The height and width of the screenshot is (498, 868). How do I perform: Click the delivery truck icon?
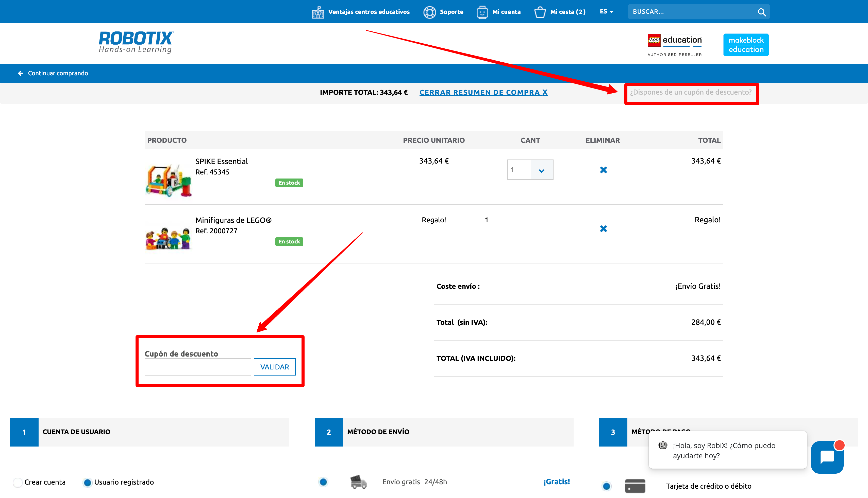click(x=358, y=482)
